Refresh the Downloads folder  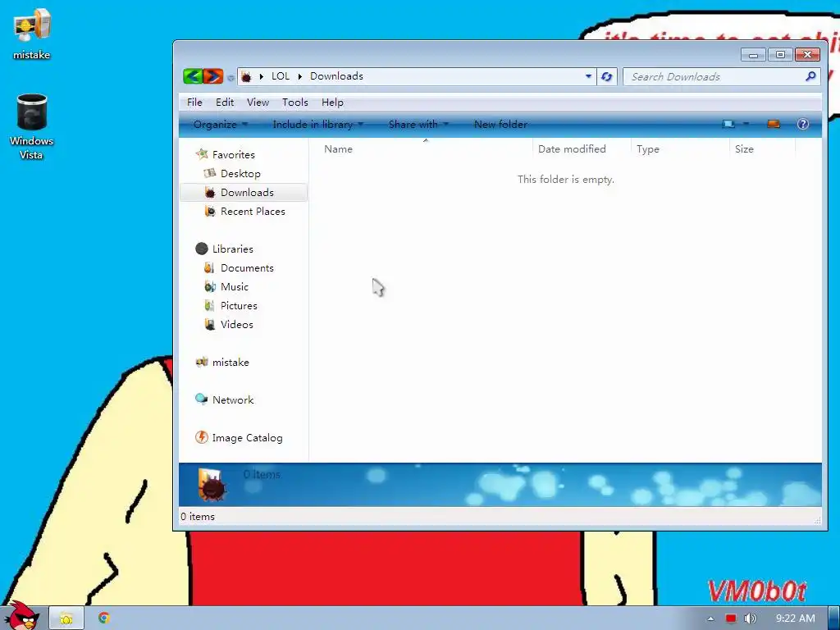[x=606, y=76]
